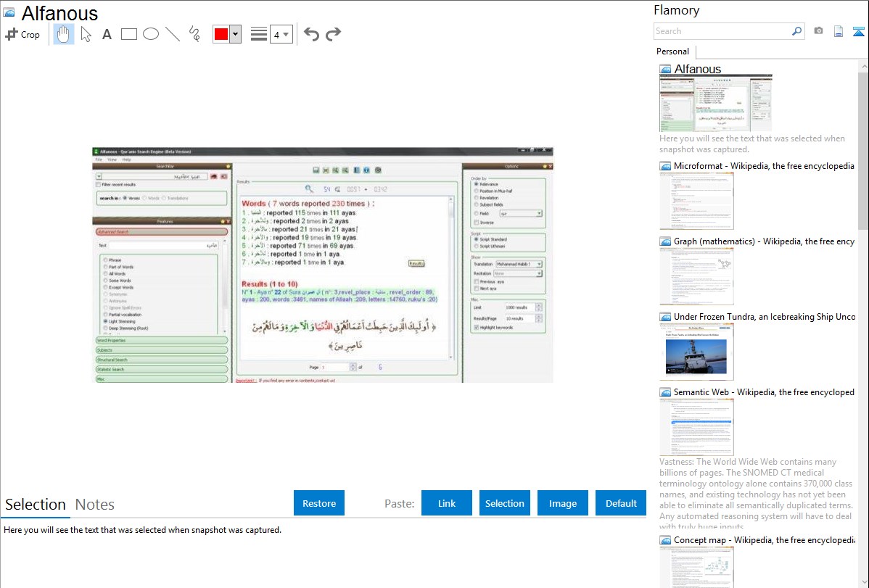Click the camera snapshot icon

(x=818, y=31)
